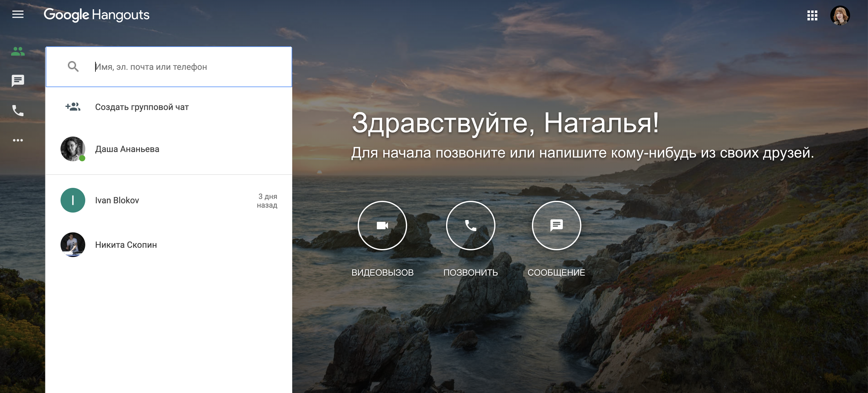Click the round message bubble button
This screenshot has height=393, width=868.
tap(556, 225)
